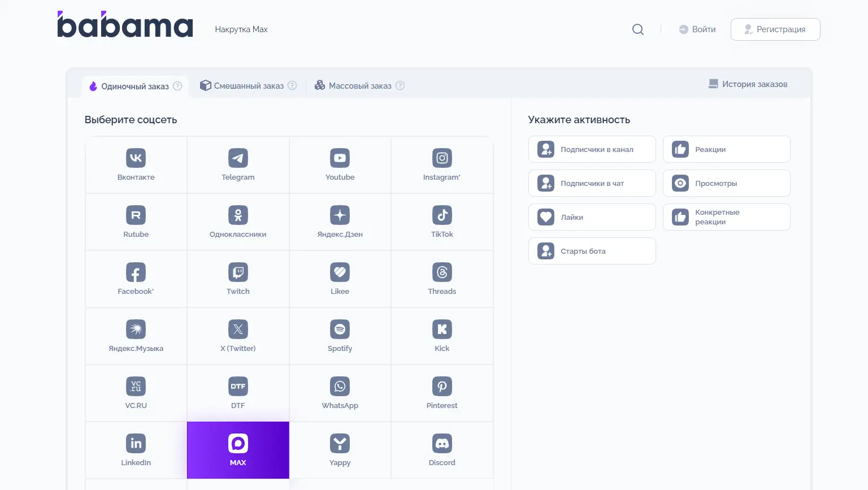Click the Войти login link
The image size is (868, 490).
click(x=697, y=29)
